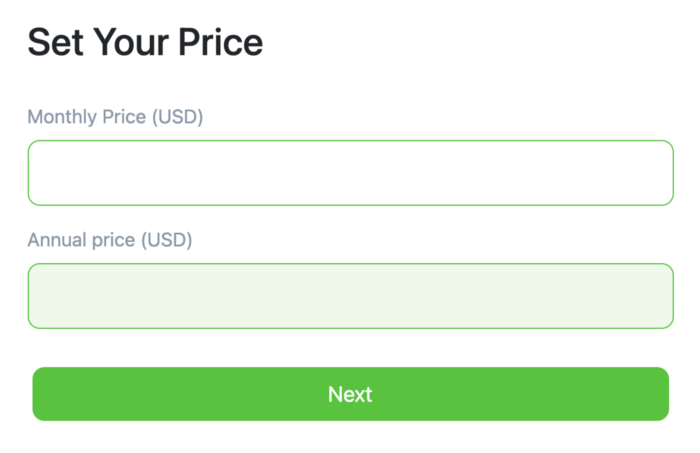Screen dimensions: 700x453
Task: Place cursor in the Monthly Price textbox
Action: tap(350, 173)
